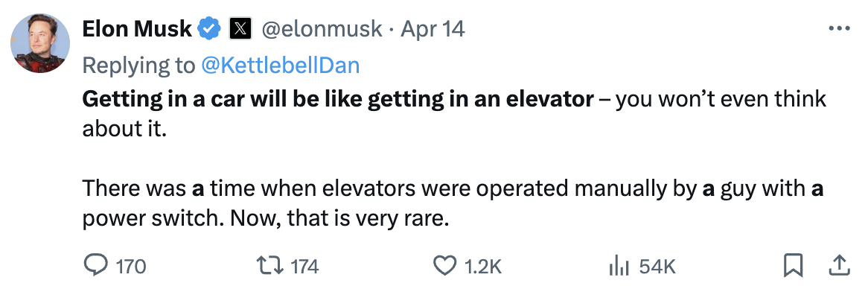Open the Apr 14 timestamp link
Viewport: 868px width, 292px height.
433,28
